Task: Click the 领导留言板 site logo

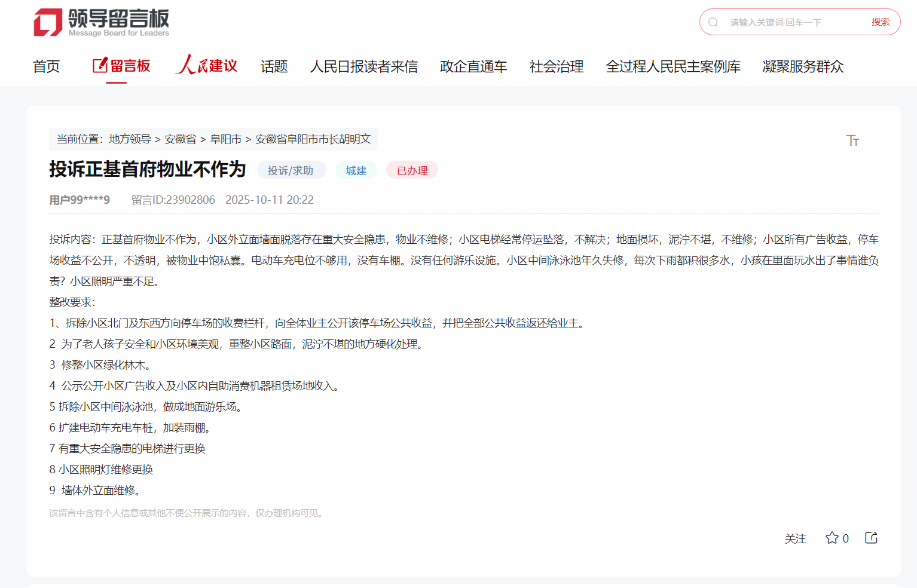Action: click(100, 22)
